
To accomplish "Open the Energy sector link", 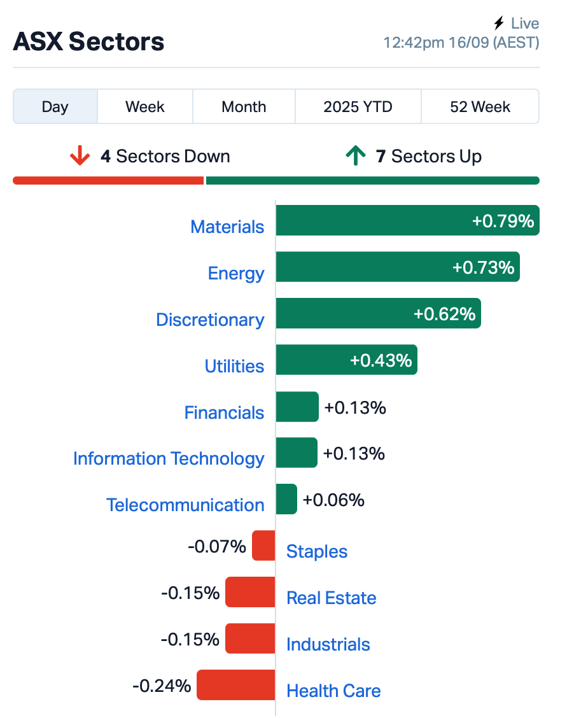I will [x=236, y=273].
